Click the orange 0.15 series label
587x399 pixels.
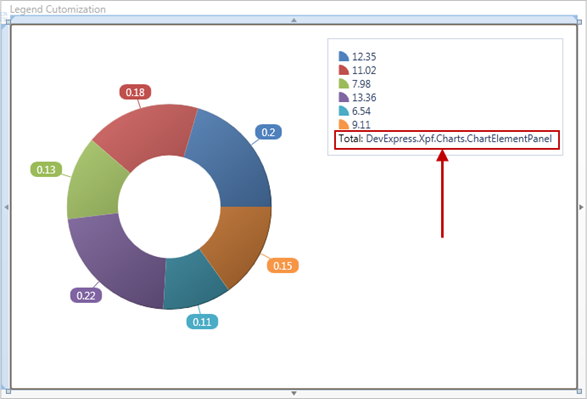click(x=283, y=265)
